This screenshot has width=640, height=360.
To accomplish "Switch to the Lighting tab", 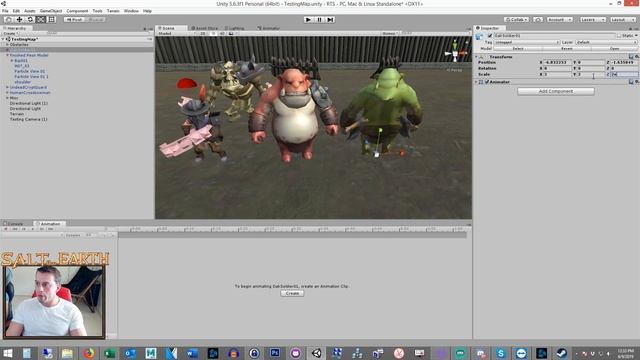I will tap(235, 28).
